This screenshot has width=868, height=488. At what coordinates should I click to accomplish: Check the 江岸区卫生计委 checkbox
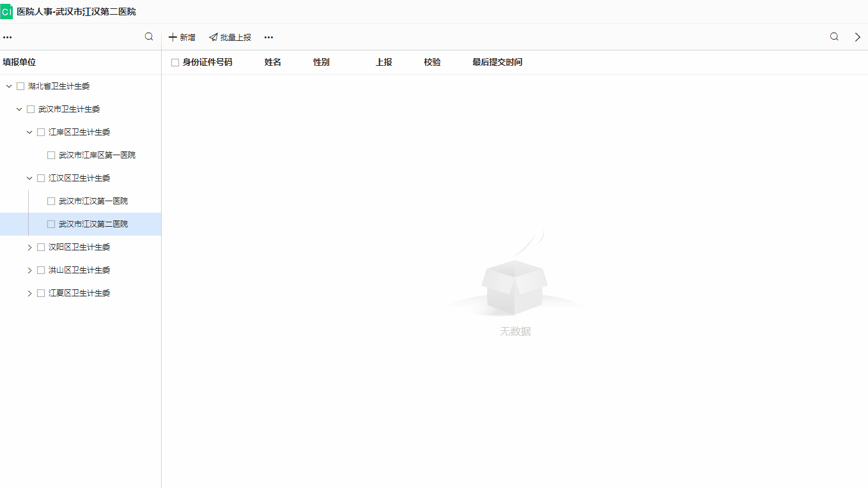[x=40, y=132]
